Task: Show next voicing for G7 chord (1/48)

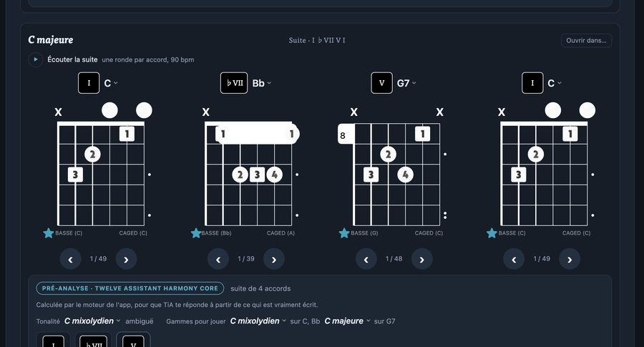Action: [x=421, y=259]
